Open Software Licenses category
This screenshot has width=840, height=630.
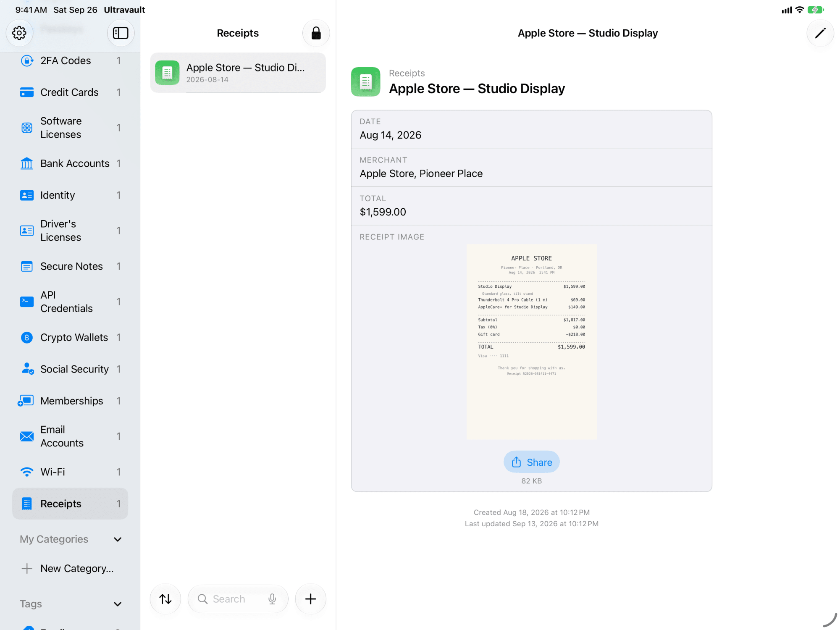coord(70,128)
